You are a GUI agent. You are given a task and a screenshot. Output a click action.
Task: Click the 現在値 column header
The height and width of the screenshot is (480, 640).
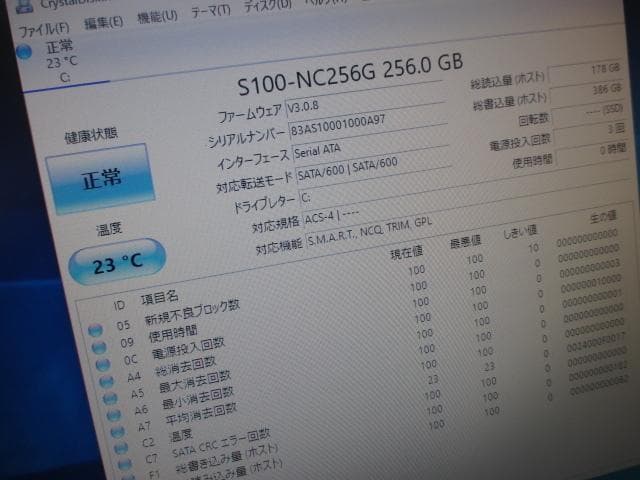(406, 253)
